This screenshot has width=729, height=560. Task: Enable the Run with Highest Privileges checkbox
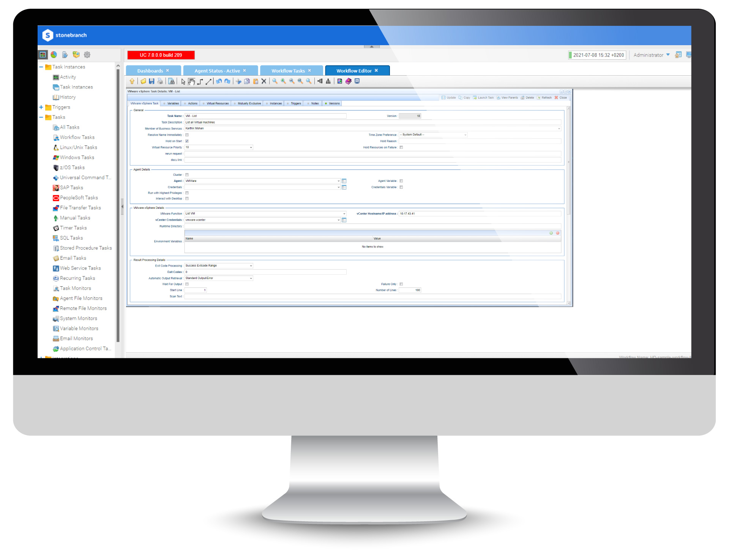[188, 194]
